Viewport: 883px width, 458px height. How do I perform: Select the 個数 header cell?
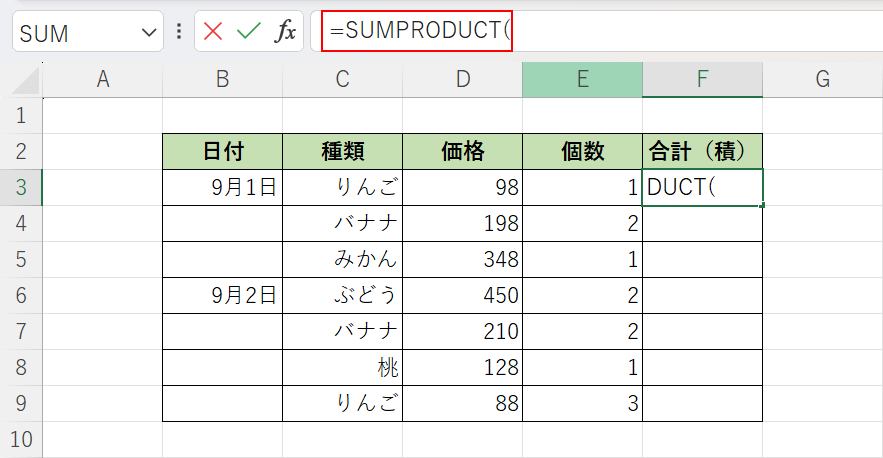(x=582, y=151)
